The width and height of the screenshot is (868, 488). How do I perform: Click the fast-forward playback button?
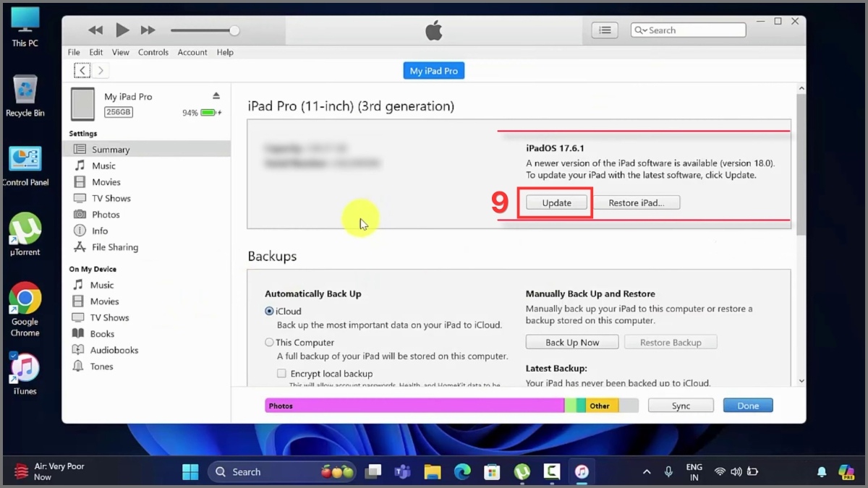click(148, 30)
